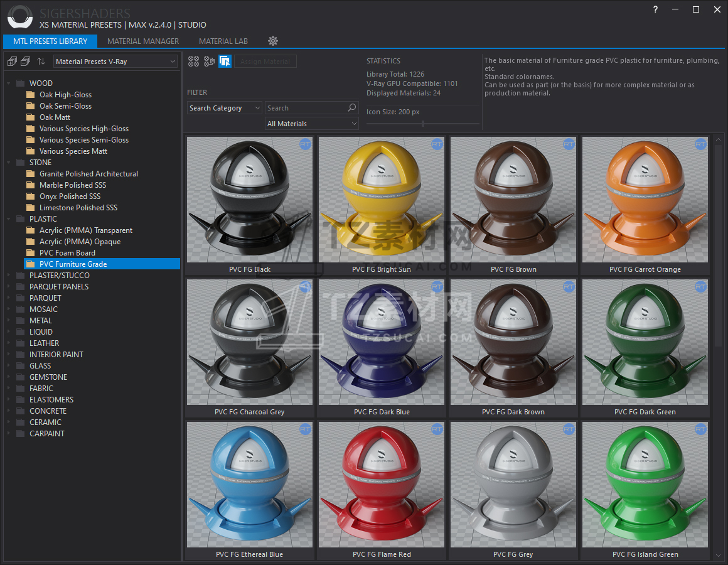Click the WOOD category folder icon
The image size is (728, 565).
tap(21, 83)
